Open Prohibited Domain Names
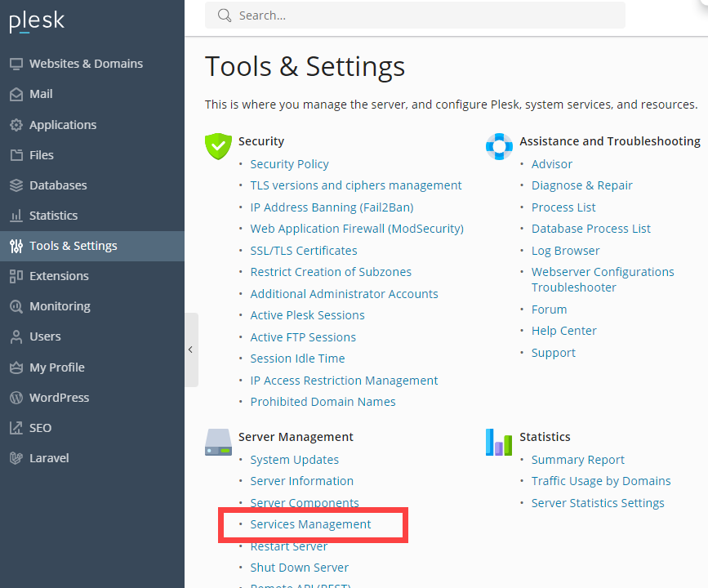The height and width of the screenshot is (588, 708). click(x=323, y=402)
